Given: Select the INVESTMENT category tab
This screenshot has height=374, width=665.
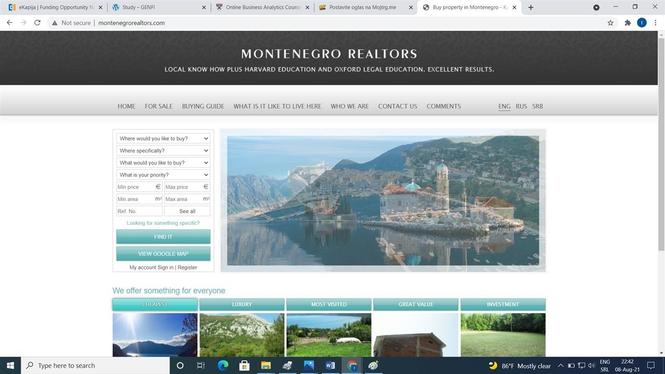Looking at the screenshot, I should pos(503,304).
